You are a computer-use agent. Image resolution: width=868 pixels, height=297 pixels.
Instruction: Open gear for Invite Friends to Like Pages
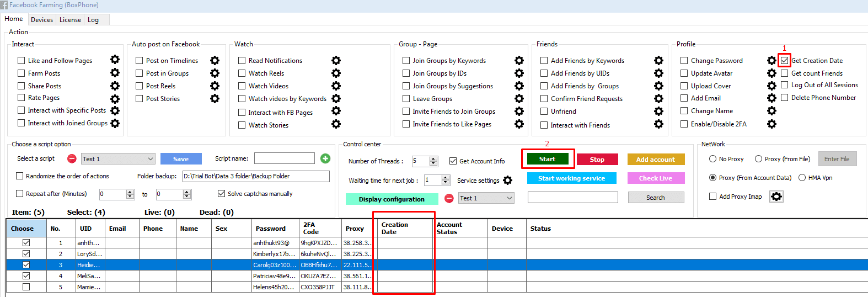pyautogui.click(x=519, y=124)
